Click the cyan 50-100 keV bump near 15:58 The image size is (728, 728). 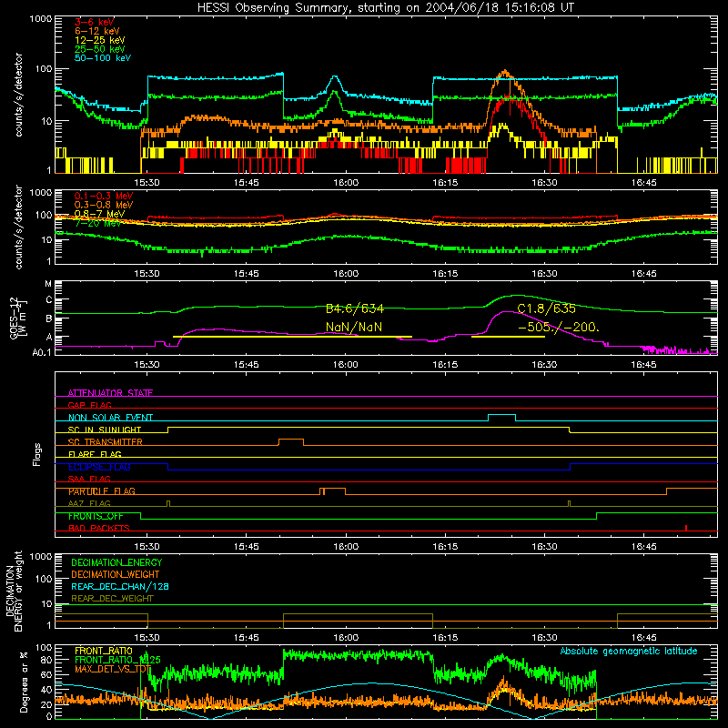pyautogui.click(x=334, y=79)
